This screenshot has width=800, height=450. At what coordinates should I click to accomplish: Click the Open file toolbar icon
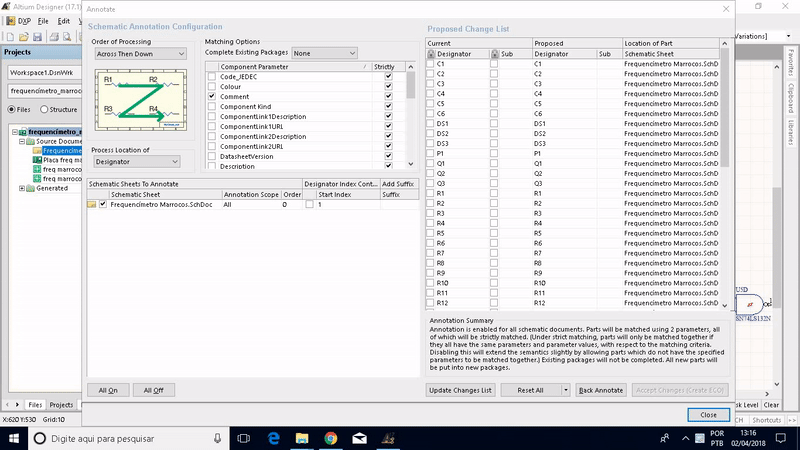tap(23, 37)
